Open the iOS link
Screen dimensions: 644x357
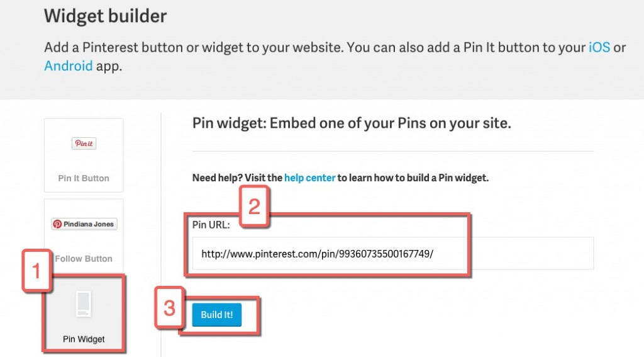(x=599, y=48)
